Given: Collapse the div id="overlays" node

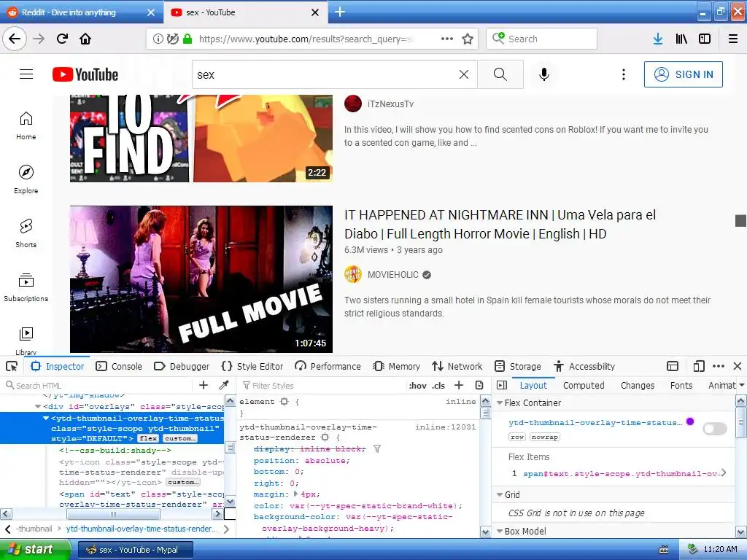Looking at the screenshot, I should point(38,407).
